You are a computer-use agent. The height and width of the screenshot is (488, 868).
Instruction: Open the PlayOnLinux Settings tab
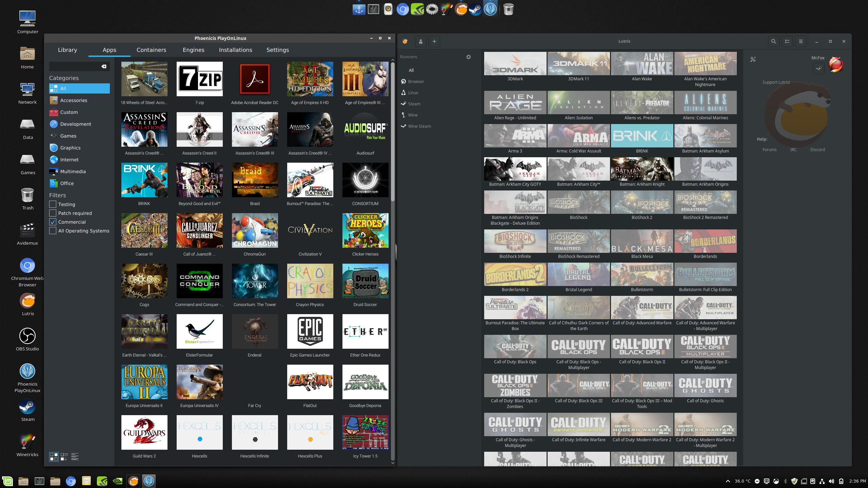(x=278, y=50)
